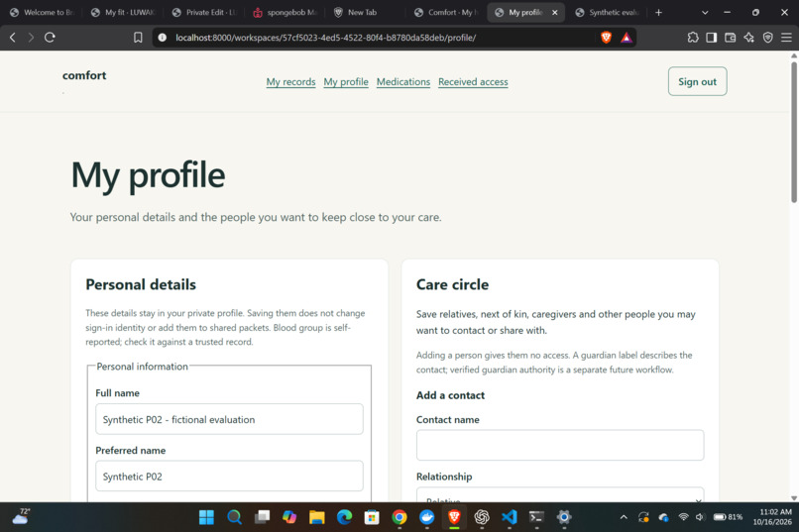
Task: Switch to the Synthetic evaluation tab
Action: [608, 12]
